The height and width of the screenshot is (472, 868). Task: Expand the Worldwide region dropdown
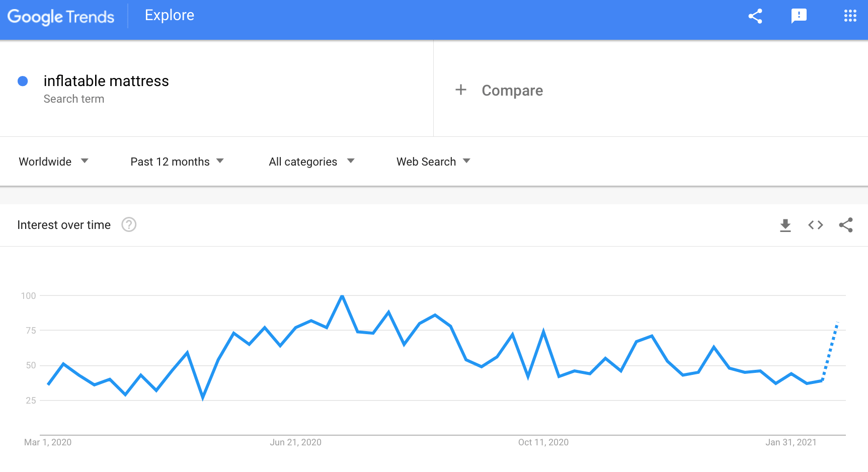pyautogui.click(x=53, y=162)
